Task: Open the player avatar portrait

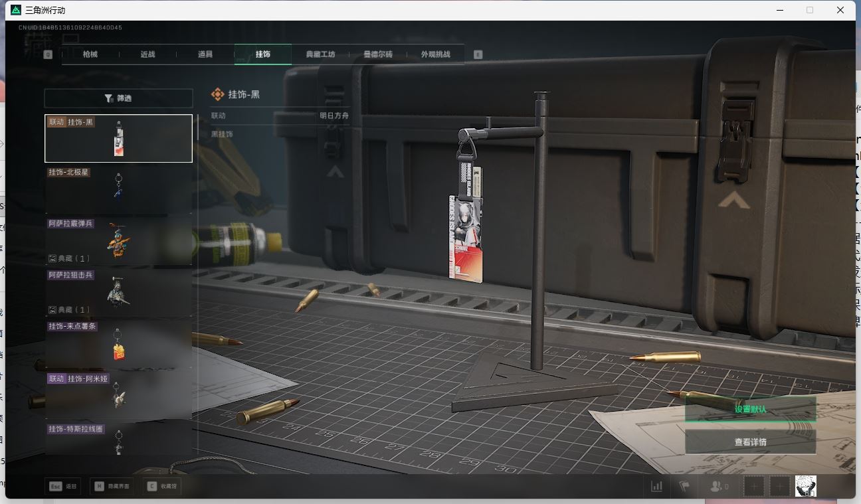Action: click(x=805, y=486)
